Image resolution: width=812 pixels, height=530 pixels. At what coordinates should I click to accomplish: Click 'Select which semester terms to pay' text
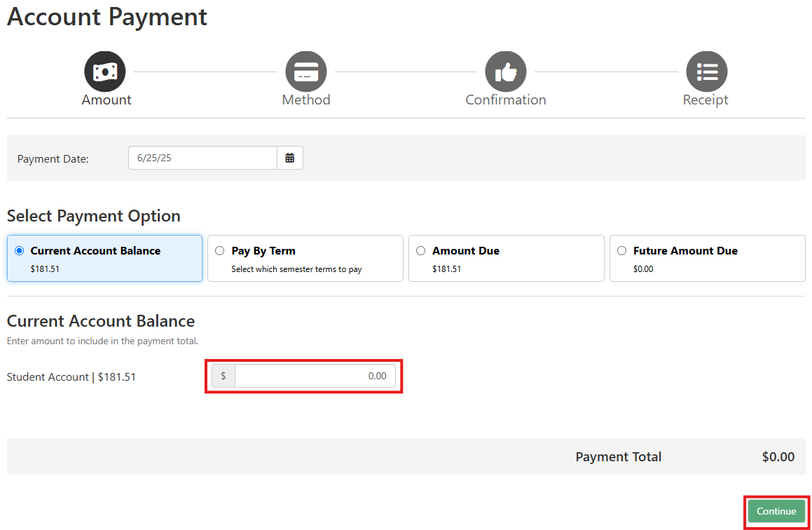[296, 269]
